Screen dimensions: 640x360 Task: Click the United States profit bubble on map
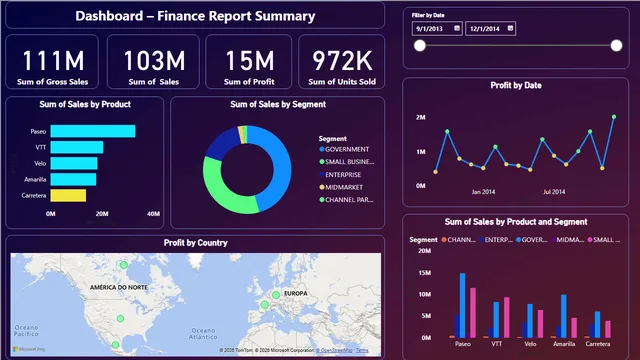[x=120, y=318]
